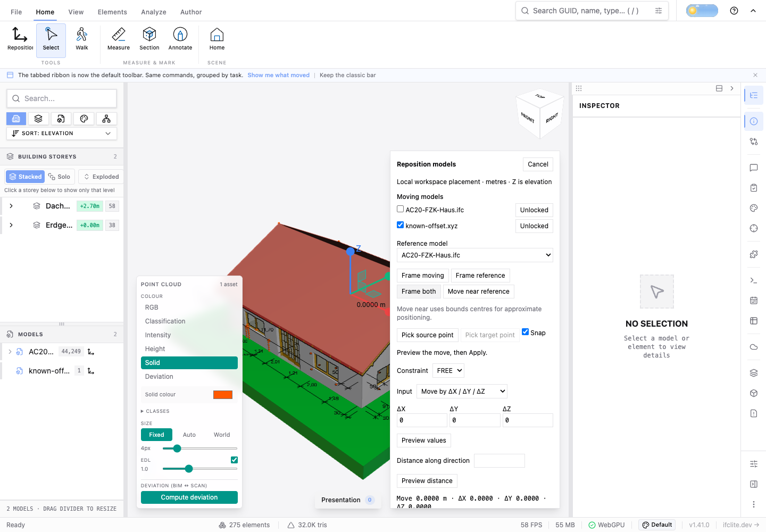The width and height of the screenshot is (766, 532).
Task: Check the AC20-FZK-Haus.ifc moving model checkbox
Action: 401,209
